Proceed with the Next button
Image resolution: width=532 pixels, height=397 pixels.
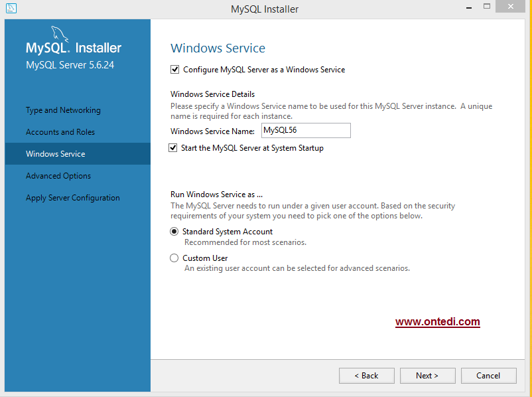click(427, 376)
